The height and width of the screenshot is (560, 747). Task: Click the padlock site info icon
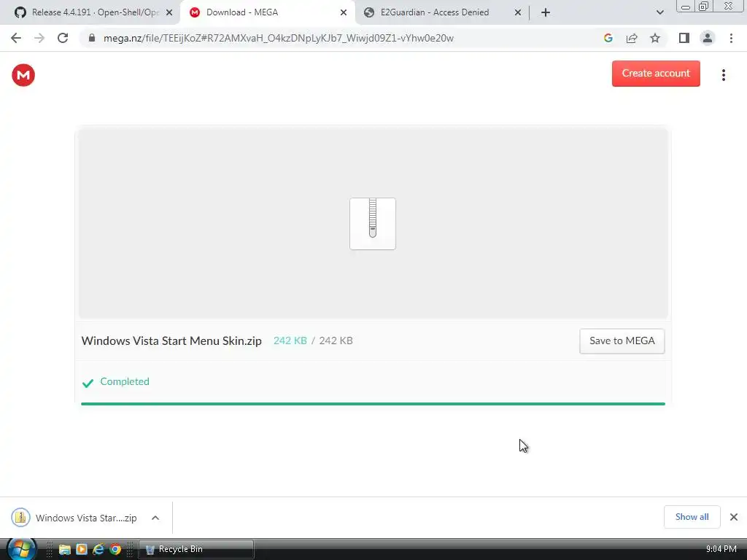(91, 38)
